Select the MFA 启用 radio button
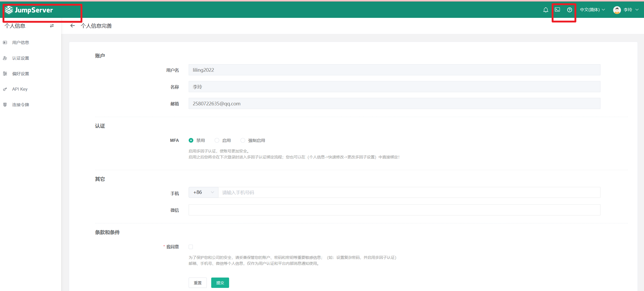Screen dimensions: 644x291 pyautogui.click(x=217, y=140)
